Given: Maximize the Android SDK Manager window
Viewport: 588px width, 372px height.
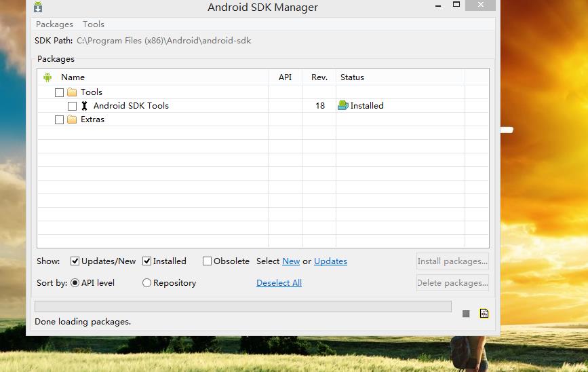Looking at the screenshot, I should tap(456, 5).
